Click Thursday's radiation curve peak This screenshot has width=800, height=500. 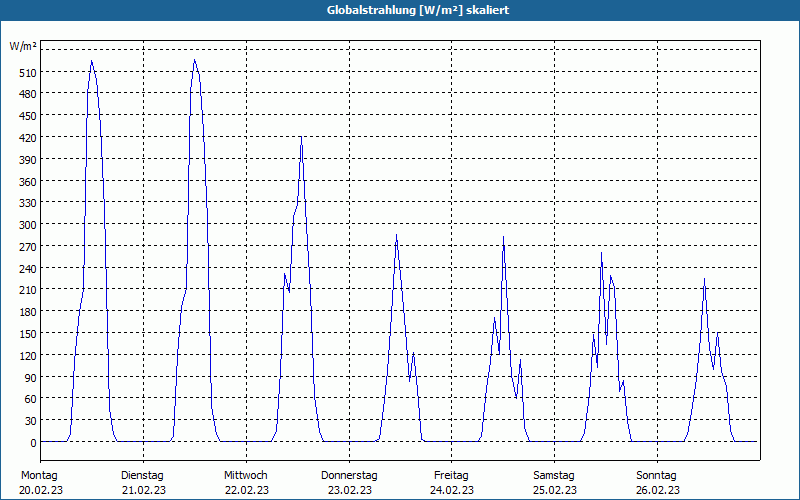tap(396, 235)
